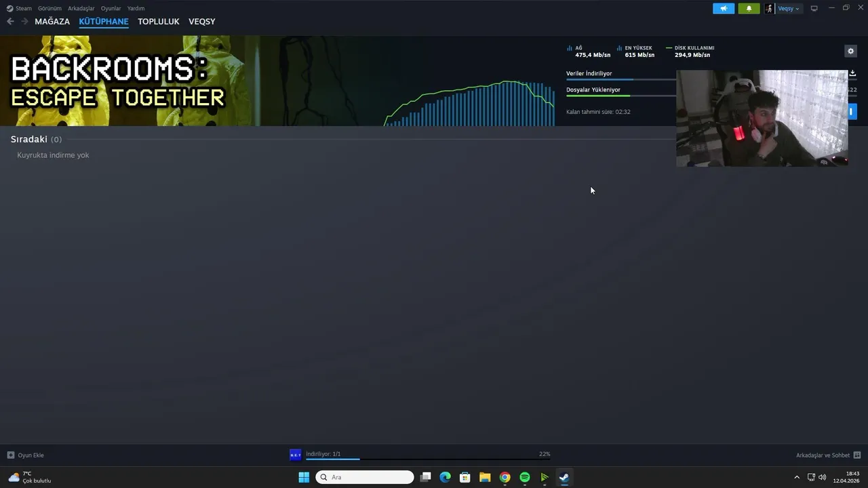
Task: Show hidden system tray icons
Action: coord(797,477)
